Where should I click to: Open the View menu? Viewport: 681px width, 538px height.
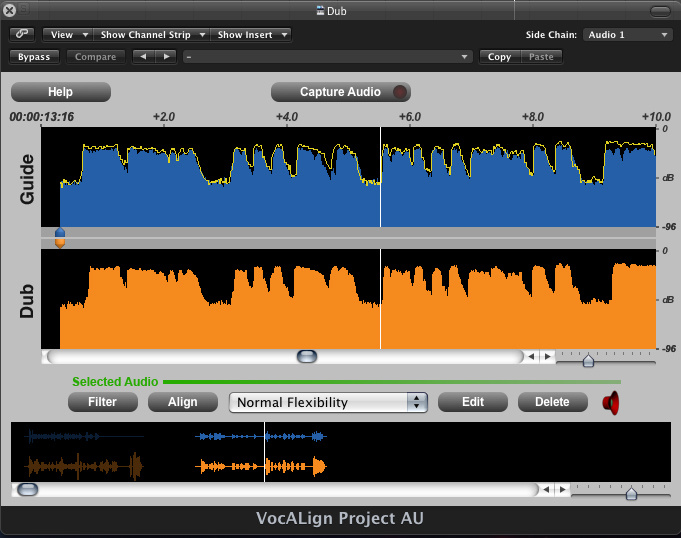pos(68,34)
